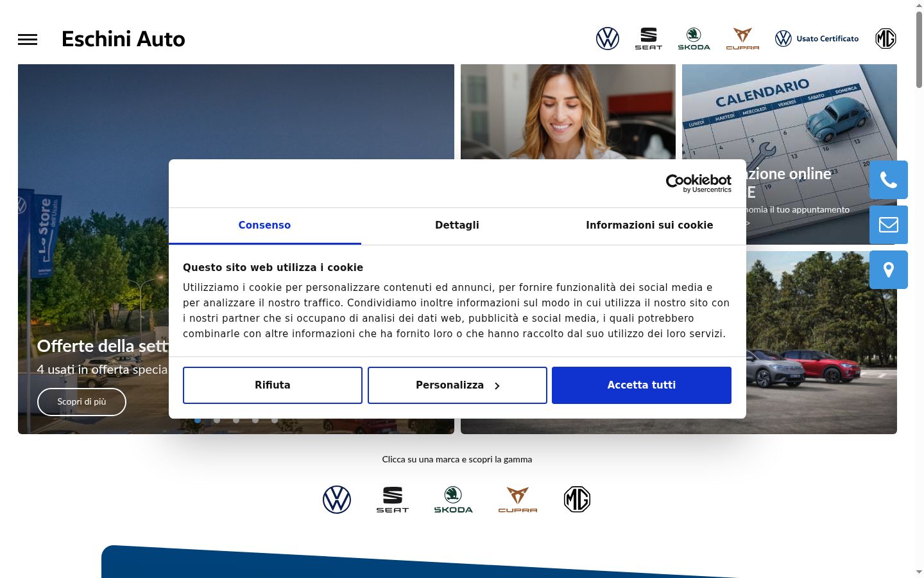Select MG logo in brand range row
The width and height of the screenshot is (924, 578).
point(577,499)
